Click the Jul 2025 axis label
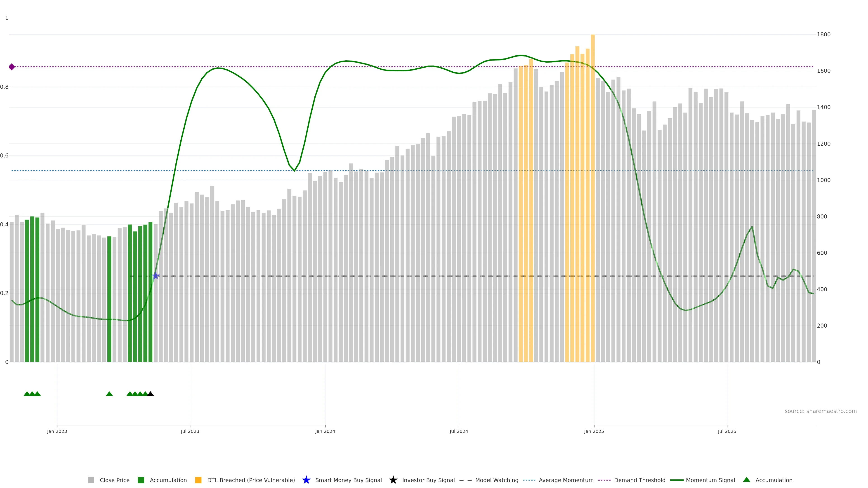 pos(727,431)
